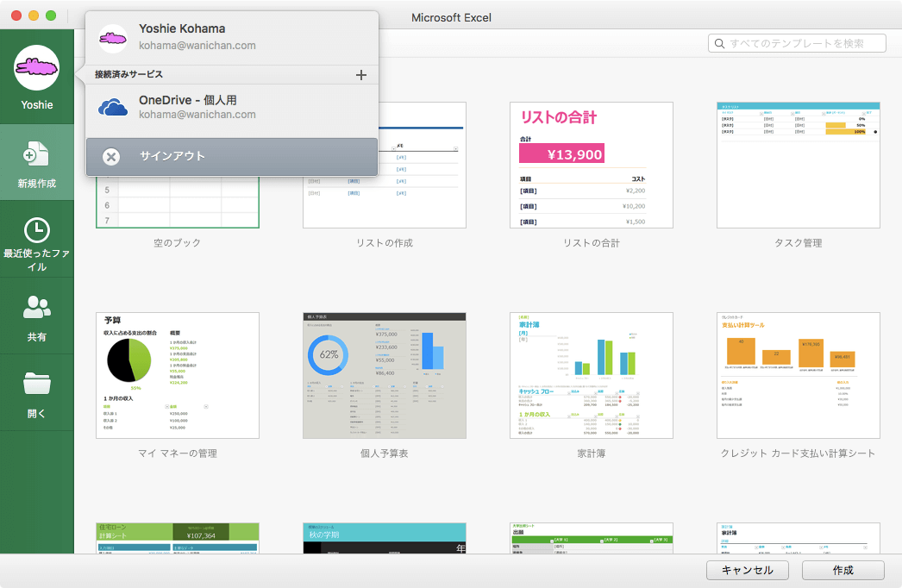
Task: Select the マイ マネーの管理 template
Action: (x=177, y=376)
